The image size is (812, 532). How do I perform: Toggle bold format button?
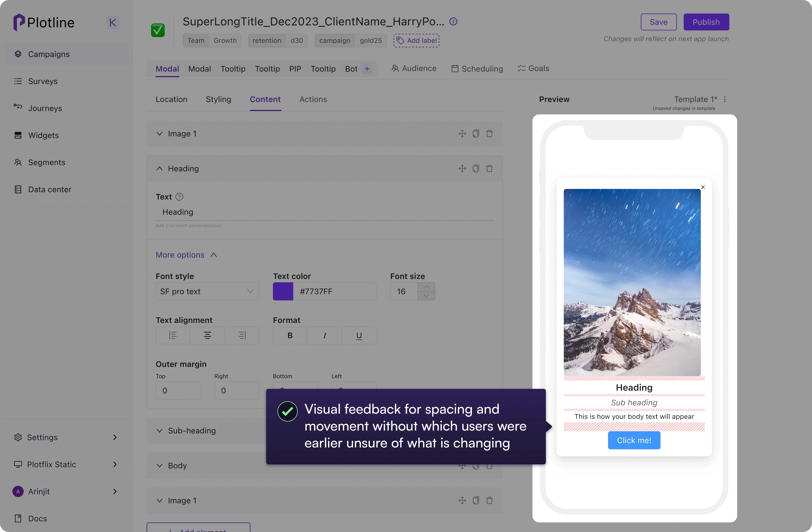(x=290, y=336)
